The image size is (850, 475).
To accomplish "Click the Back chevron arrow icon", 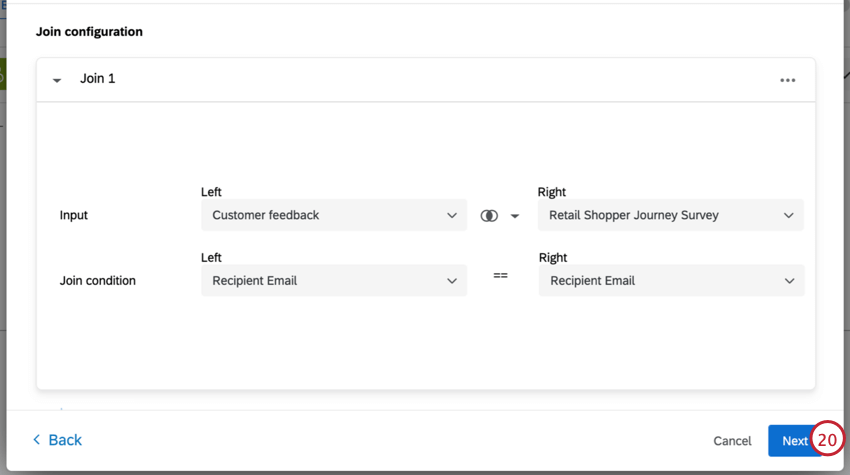I will click(x=37, y=440).
